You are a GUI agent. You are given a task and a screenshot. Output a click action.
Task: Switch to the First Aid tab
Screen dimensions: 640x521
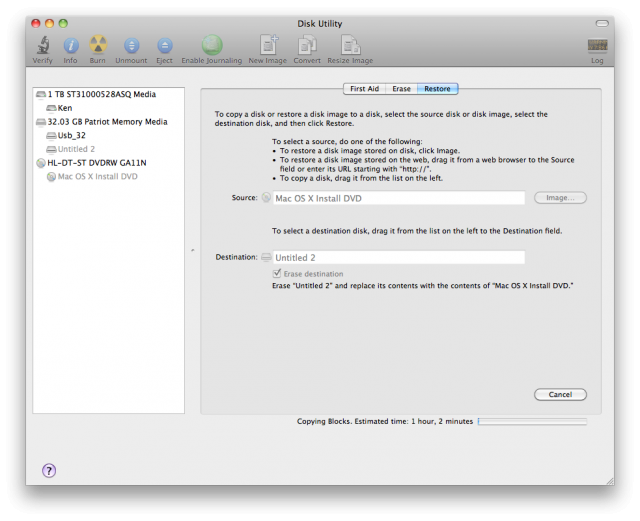[364, 89]
